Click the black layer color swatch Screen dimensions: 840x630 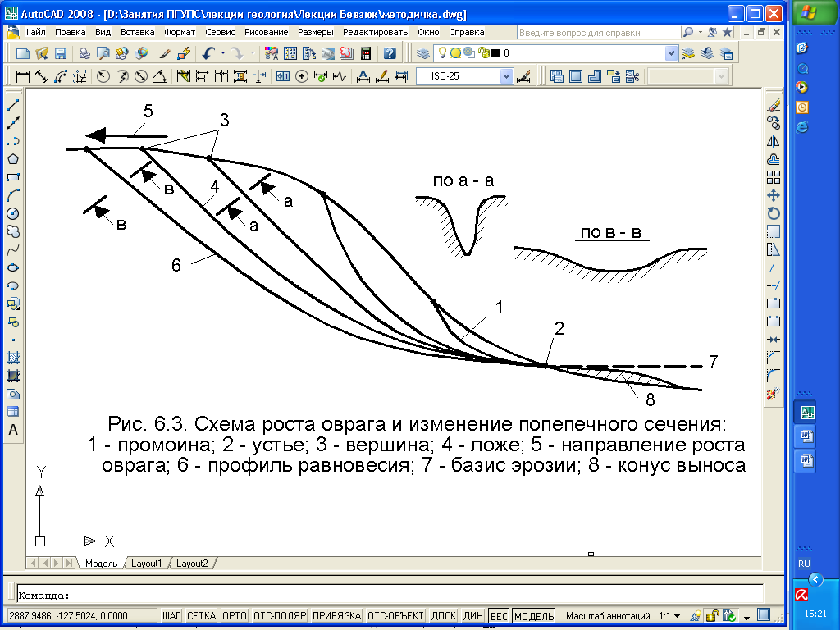tap(495, 53)
